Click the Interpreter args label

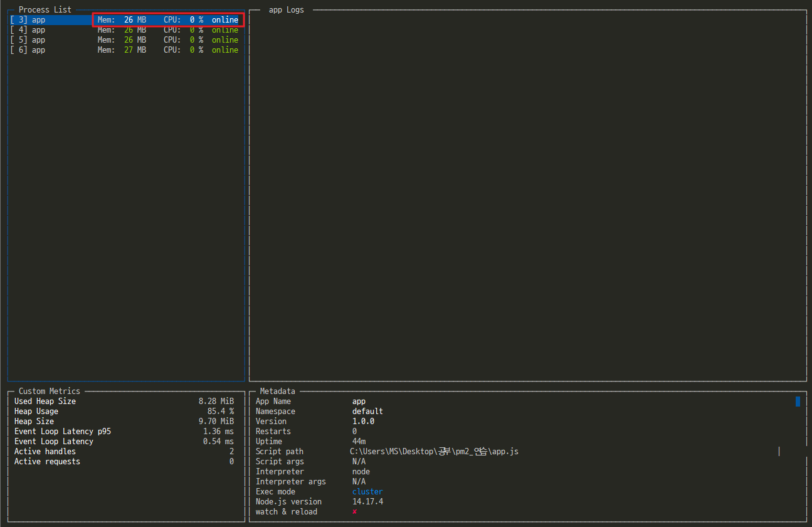point(291,482)
